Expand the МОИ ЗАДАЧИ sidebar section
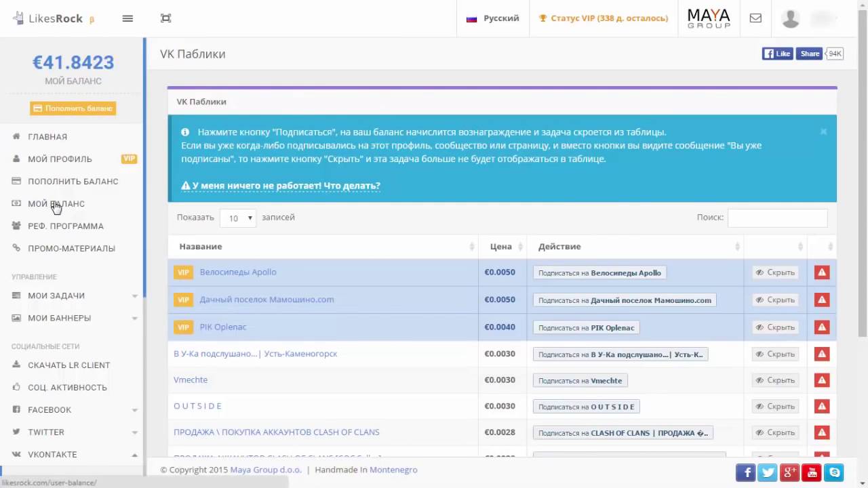 (73, 296)
